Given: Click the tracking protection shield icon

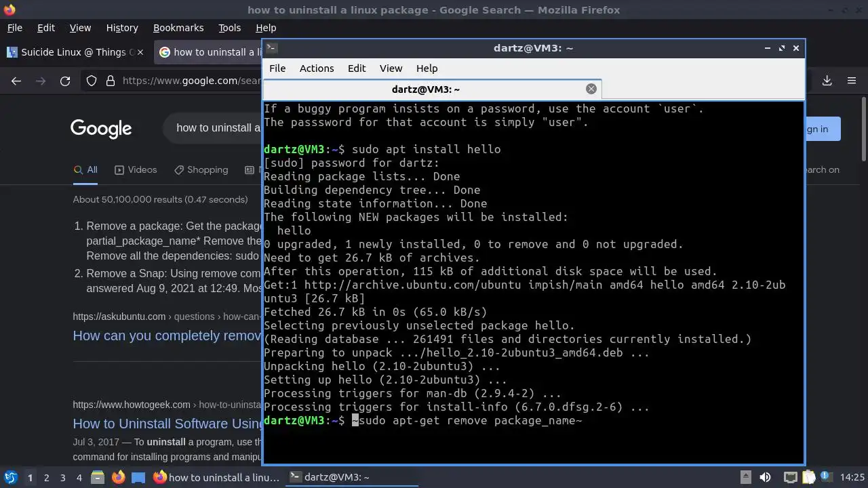Looking at the screenshot, I should point(92,81).
